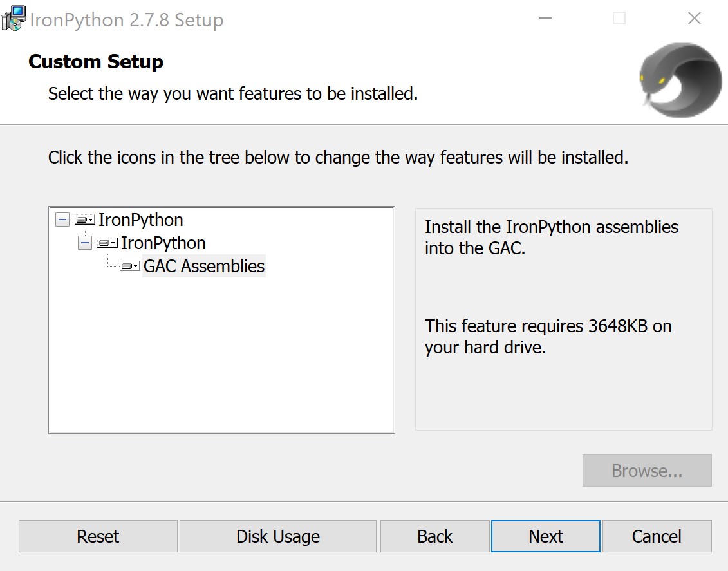Viewport: 728px width, 571px height.
Task: Open the Disk Usage dialog
Action: click(x=277, y=536)
